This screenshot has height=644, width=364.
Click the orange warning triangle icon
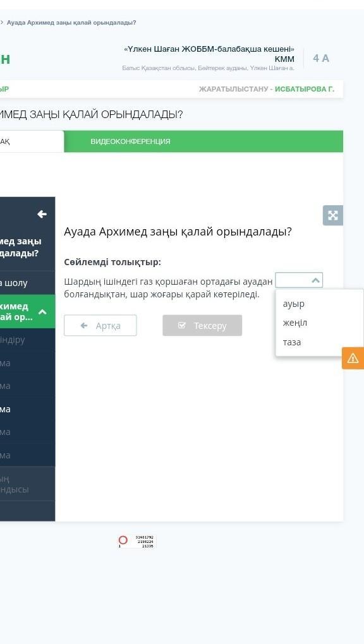tap(353, 358)
